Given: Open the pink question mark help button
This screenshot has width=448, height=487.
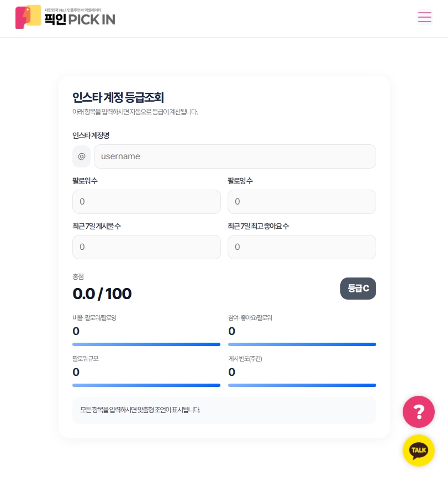Looking at the screenshot, I should coord(419,412).
